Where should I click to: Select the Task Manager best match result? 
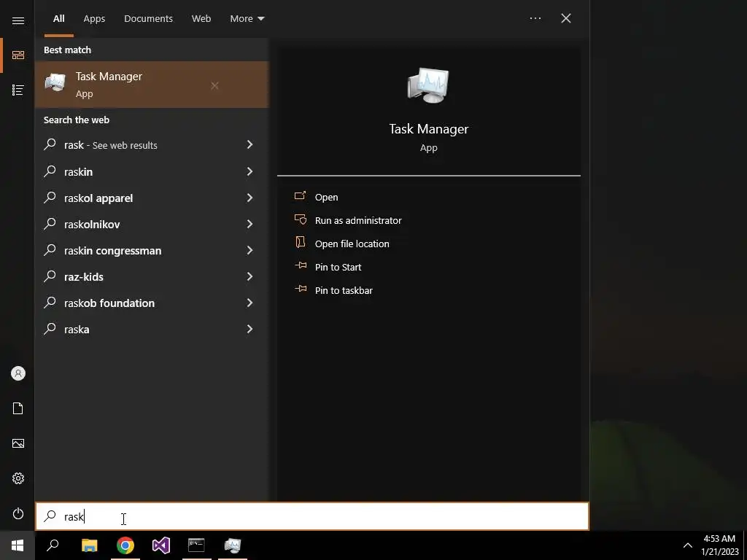click(x=152, y=85)
